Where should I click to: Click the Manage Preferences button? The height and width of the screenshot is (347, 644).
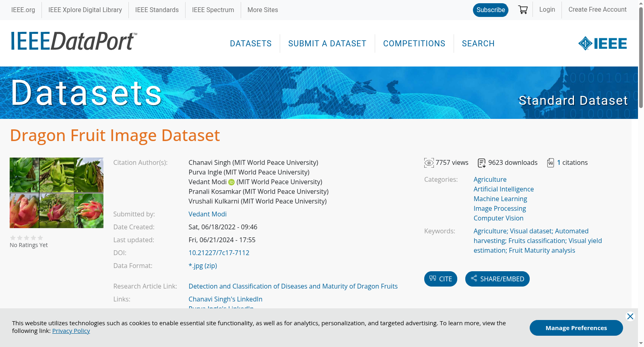(576, 328)
